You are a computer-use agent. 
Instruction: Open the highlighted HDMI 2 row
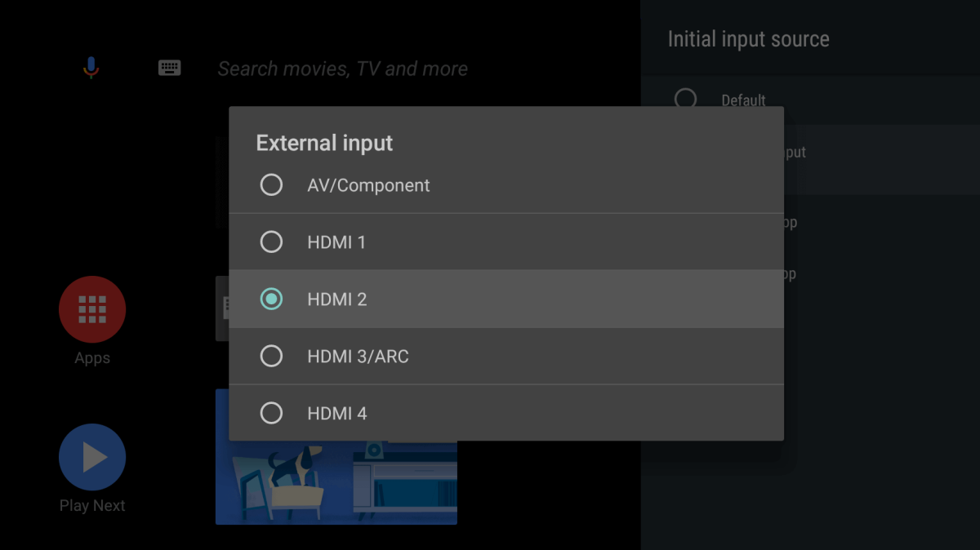[506, 299]
